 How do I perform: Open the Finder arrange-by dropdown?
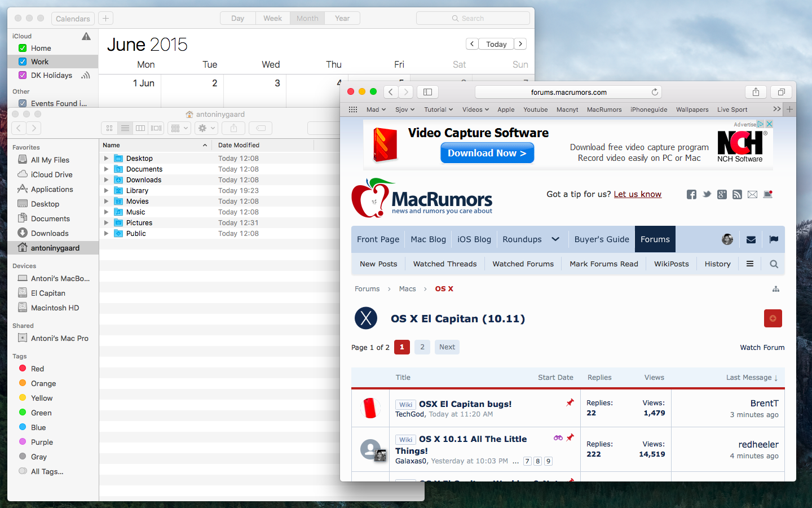point(179,128)
